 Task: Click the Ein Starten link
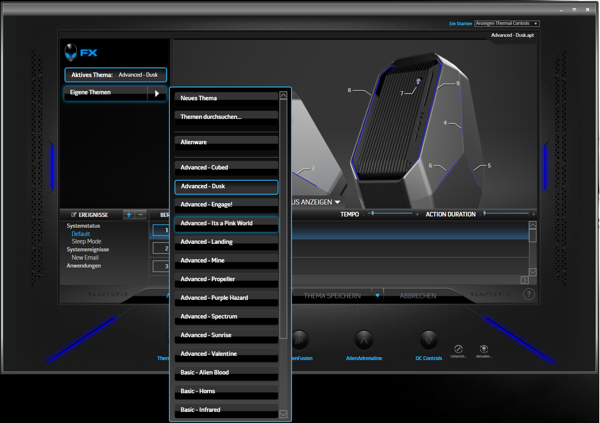click(x=460, y=24)
